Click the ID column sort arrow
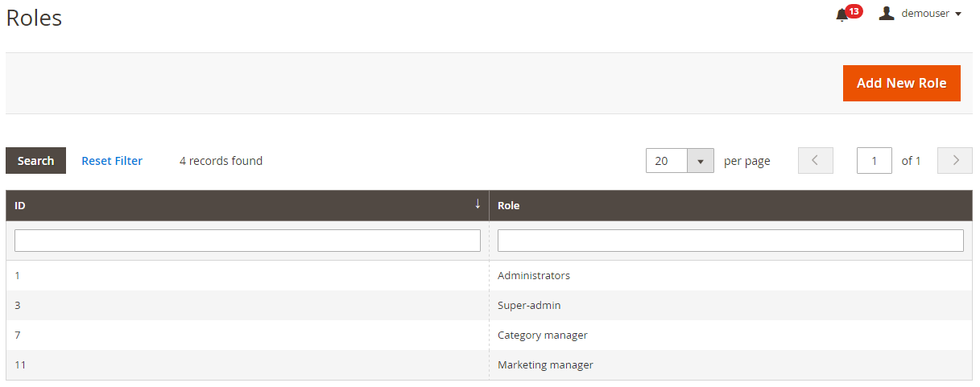The width and height of the screenshot is (980, 387). pyautogui.click(x=478, y=204)
